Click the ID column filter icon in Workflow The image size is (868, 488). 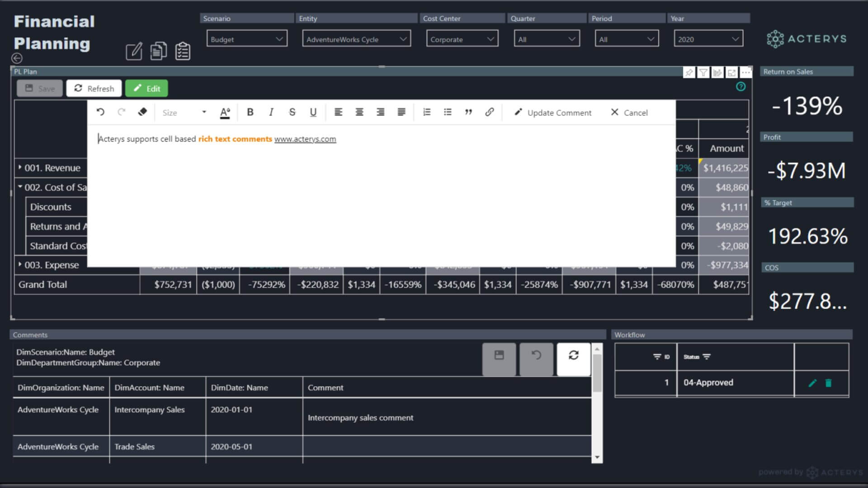pyautogui.click(x=657, y=357)
